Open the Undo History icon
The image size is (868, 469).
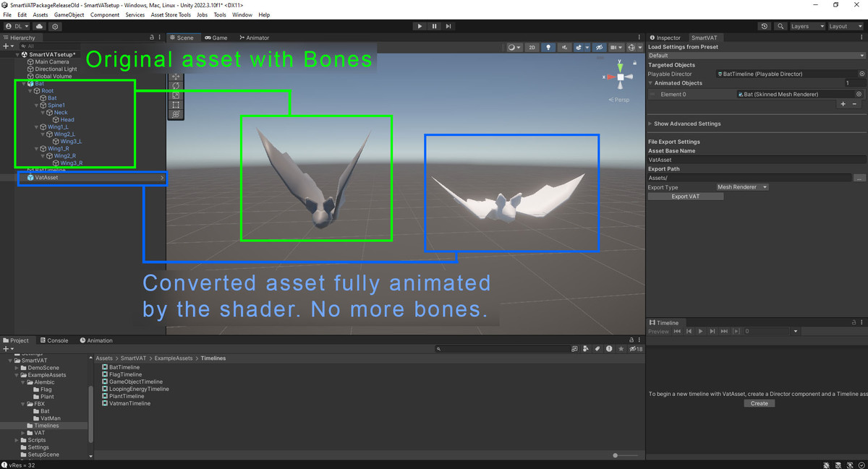click(765, 26)
